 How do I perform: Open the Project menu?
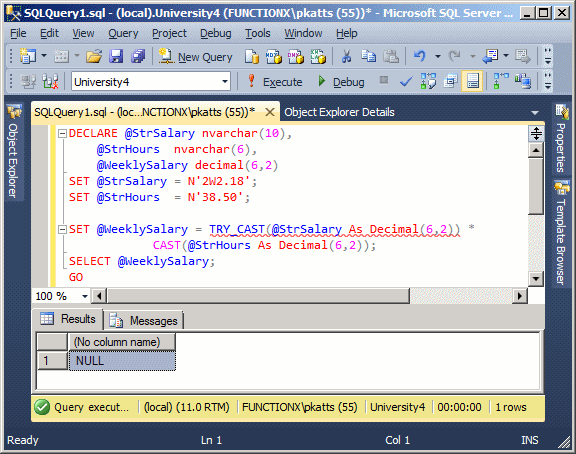pyautogui.click(x=169, y=33)
